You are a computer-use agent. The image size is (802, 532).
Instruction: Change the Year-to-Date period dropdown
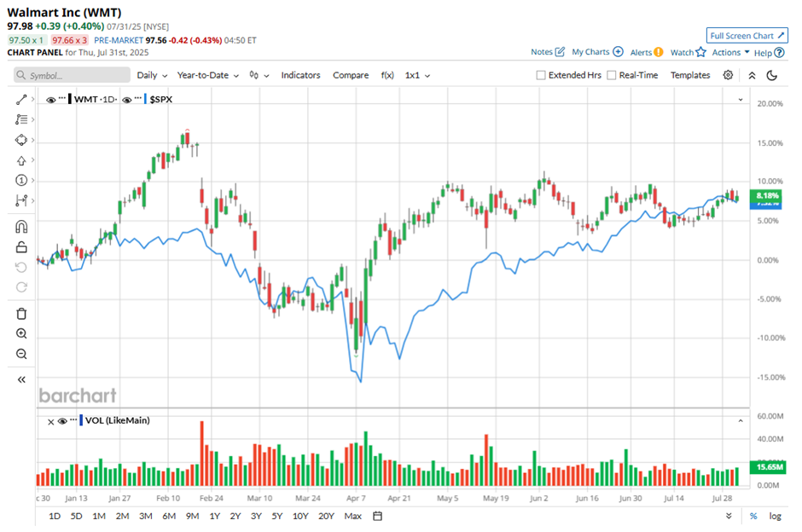pyautogui.click(x=207, y=75)
